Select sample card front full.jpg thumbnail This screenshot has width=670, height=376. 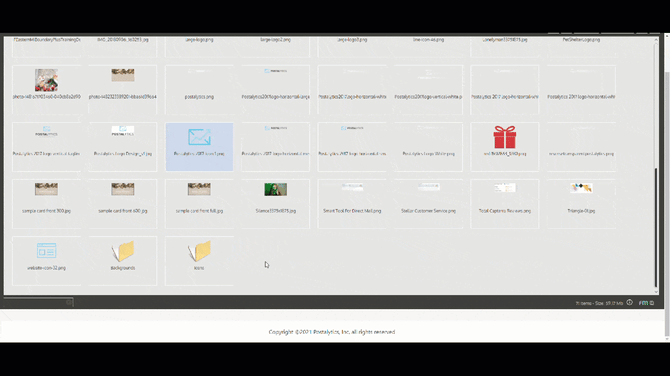click(199, 189)
